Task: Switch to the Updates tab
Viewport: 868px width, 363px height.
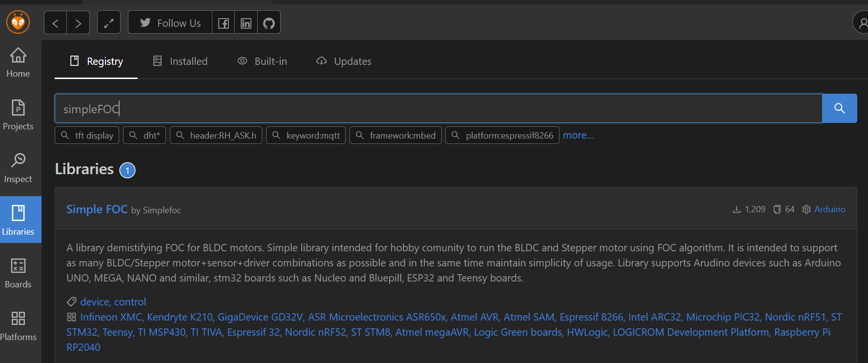Action: tap(344, 61)
